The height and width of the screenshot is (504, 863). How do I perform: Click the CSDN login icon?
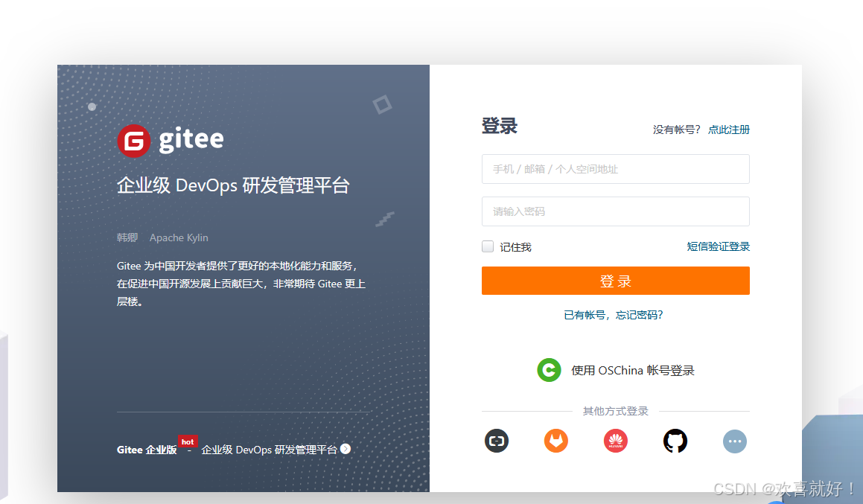coord(497,441)
